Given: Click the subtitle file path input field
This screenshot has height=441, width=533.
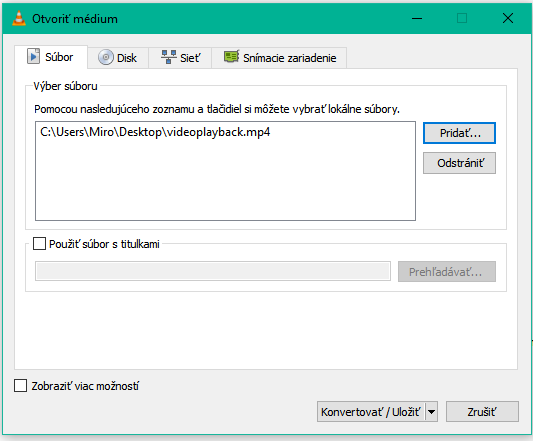Looking at the screenshot, I should 213,271.
